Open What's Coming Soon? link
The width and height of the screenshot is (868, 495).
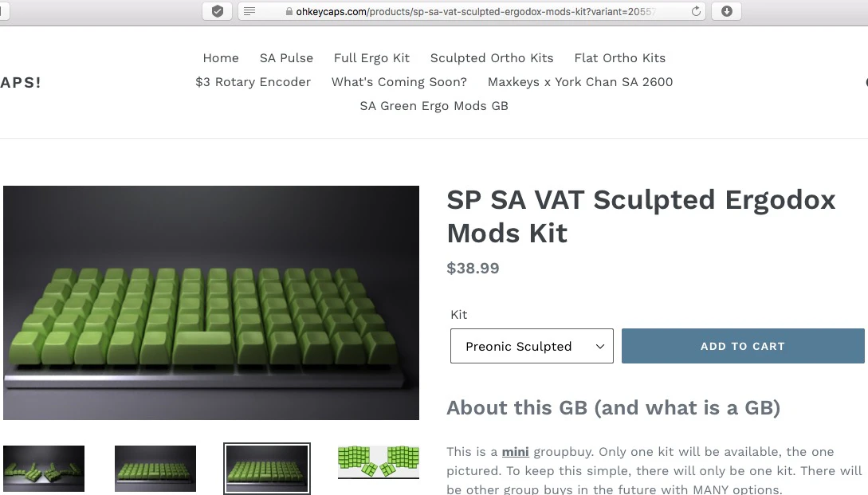pyautogui.click(x=399, y=82)
